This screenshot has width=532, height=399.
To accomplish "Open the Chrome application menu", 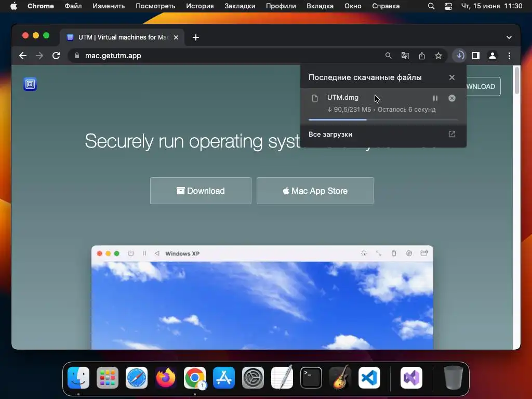I will pos(41,6).
